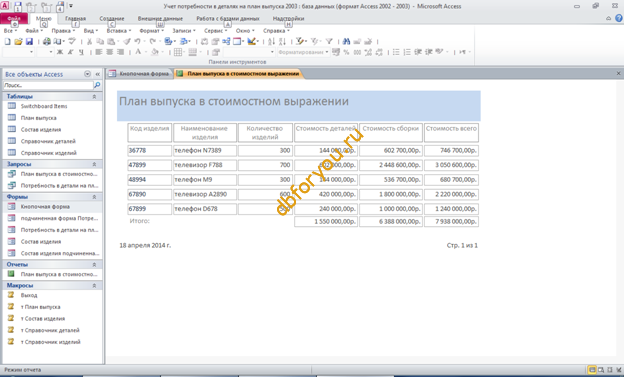The width and height of the screenshot is (624, 377).
Task: Align text left in toolbar
Action: [x=99, y=52]
